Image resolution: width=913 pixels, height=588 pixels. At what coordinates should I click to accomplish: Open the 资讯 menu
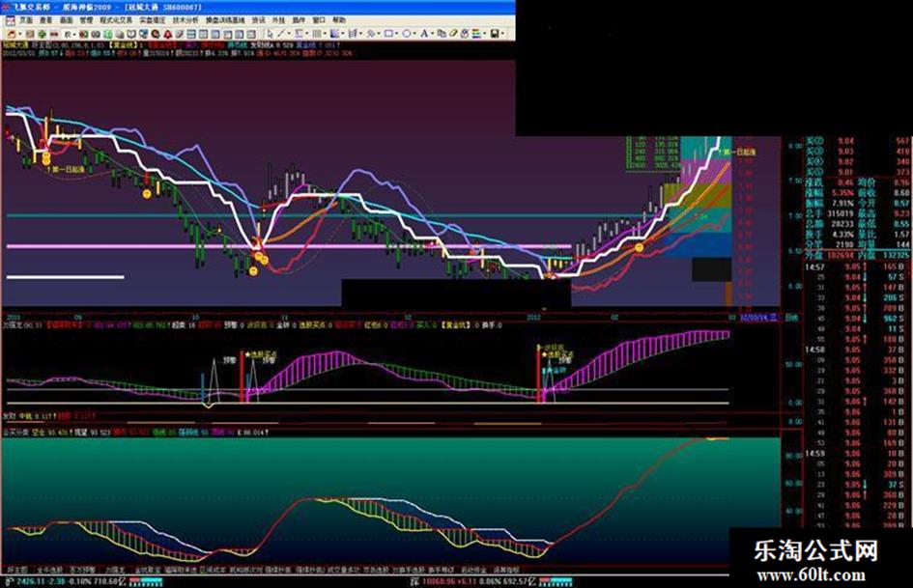(259, 20)
